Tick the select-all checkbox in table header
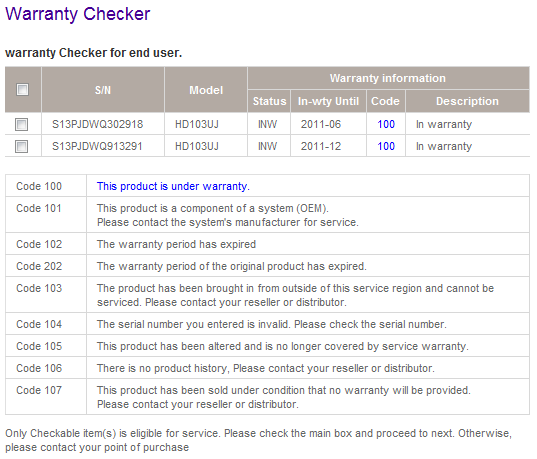The width and height of the screenshot is (537, 459). tap(23, 90)
